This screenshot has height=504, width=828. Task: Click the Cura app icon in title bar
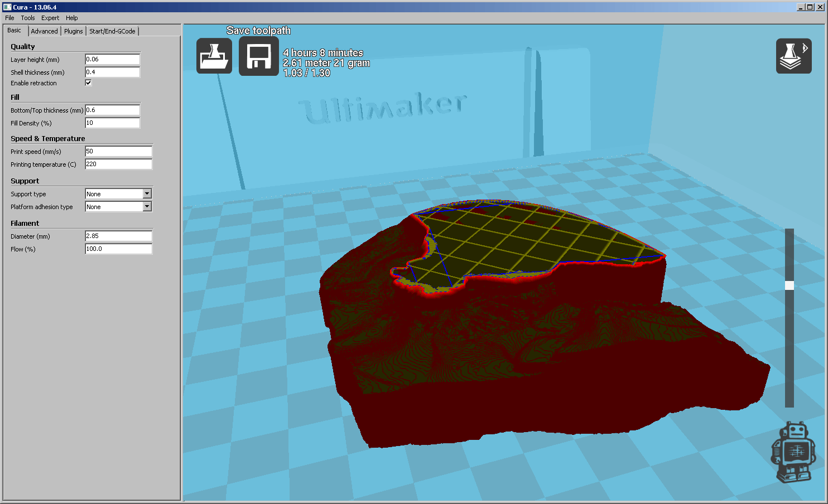[7, 7]
